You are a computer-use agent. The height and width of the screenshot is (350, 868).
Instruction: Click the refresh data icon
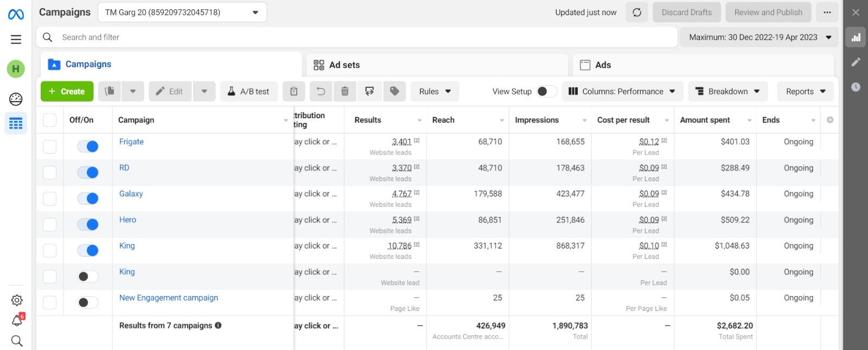(637, 12)
